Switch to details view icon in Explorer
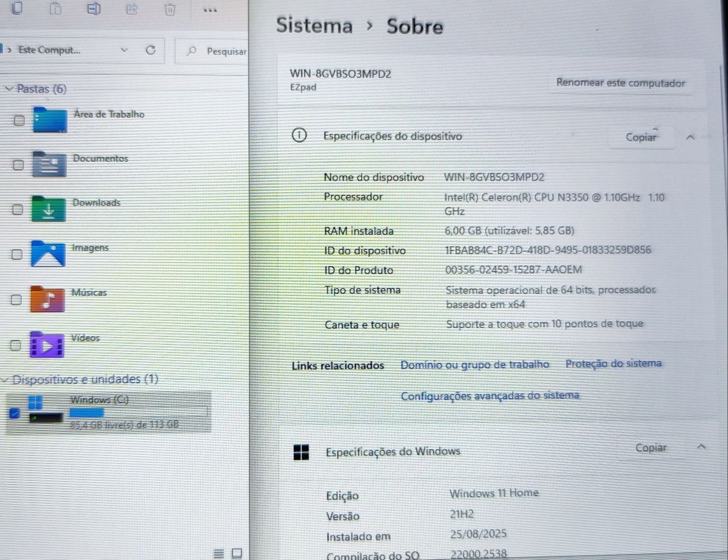Screen dimensions: 728x560 (x=218, y=553)
